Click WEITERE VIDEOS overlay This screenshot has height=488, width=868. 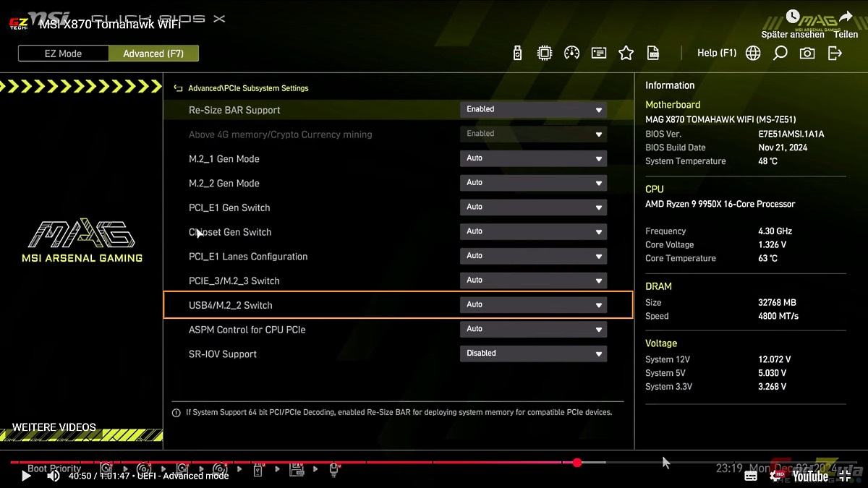54,427
